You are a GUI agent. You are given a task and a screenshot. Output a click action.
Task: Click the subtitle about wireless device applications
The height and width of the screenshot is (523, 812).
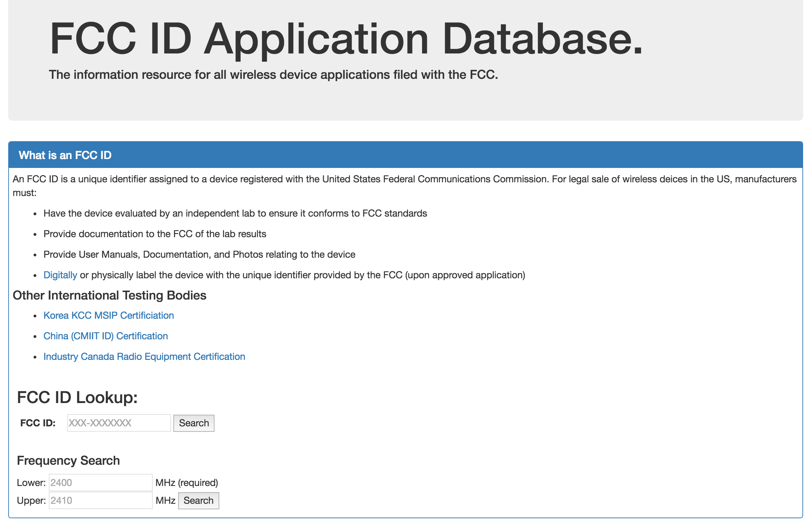click(x=273, y=75)
